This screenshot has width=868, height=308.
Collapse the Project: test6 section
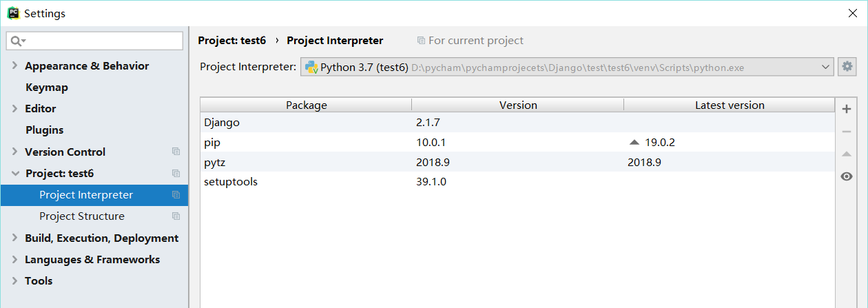click(x=14, y=174)
